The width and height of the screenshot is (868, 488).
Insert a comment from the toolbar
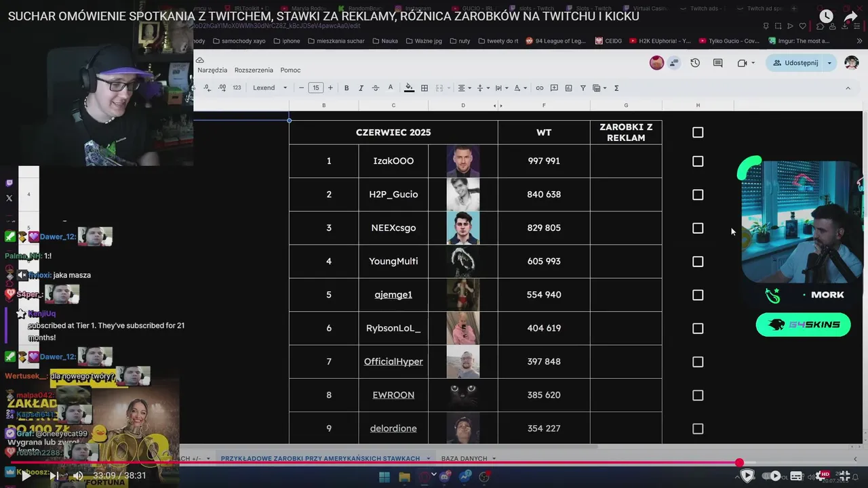tap(554, 88)
